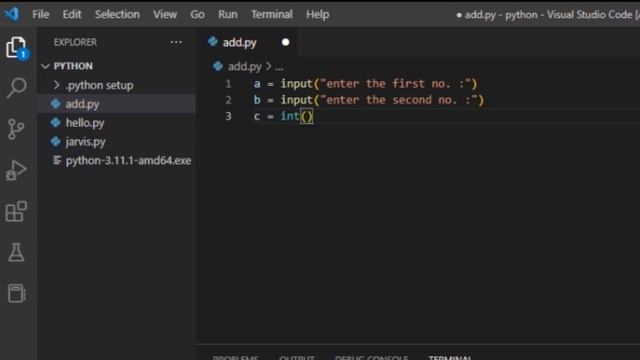This screenshot has height=360, width=640.
Task: Open hello.py from the explorer
Action: tap(117, 123)
